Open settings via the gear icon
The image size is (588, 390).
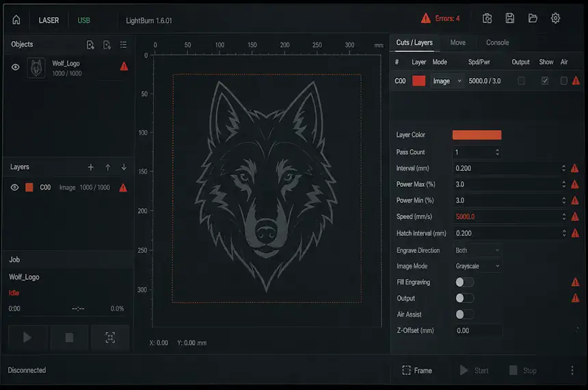pos(555,18)
